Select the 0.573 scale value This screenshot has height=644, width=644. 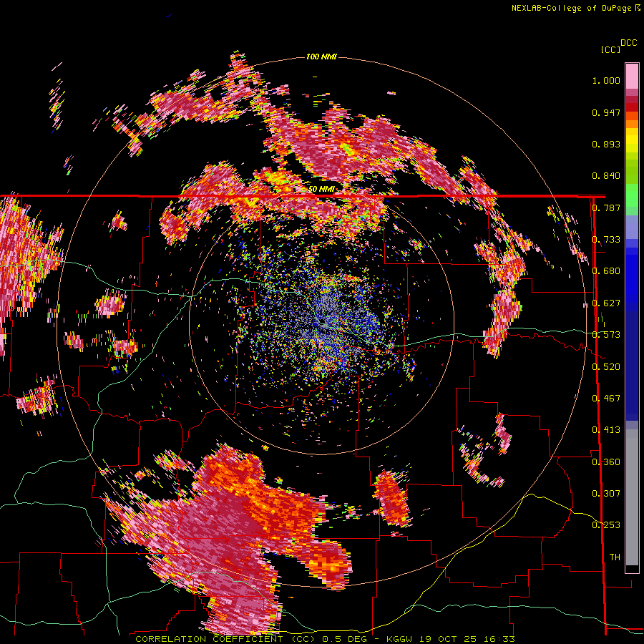(x=606, y=335)
